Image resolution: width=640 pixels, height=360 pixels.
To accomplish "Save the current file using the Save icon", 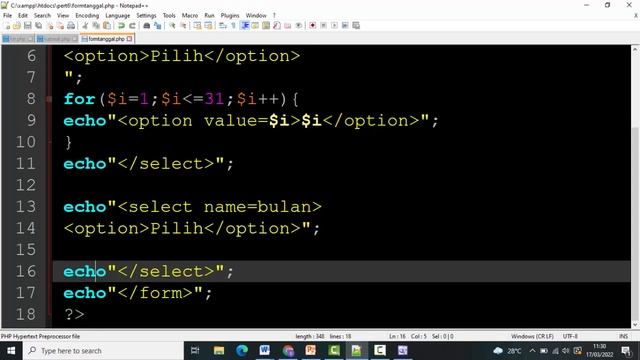I will [27, 25].
